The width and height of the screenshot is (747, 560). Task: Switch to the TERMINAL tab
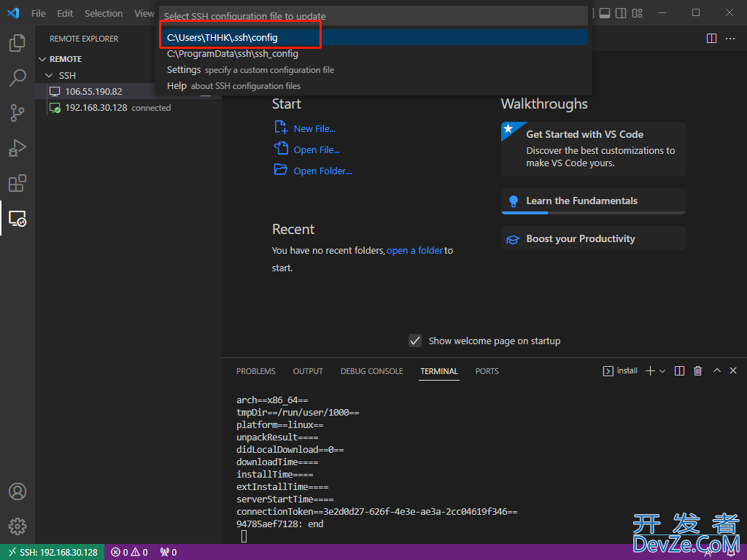tap(438, 371)
